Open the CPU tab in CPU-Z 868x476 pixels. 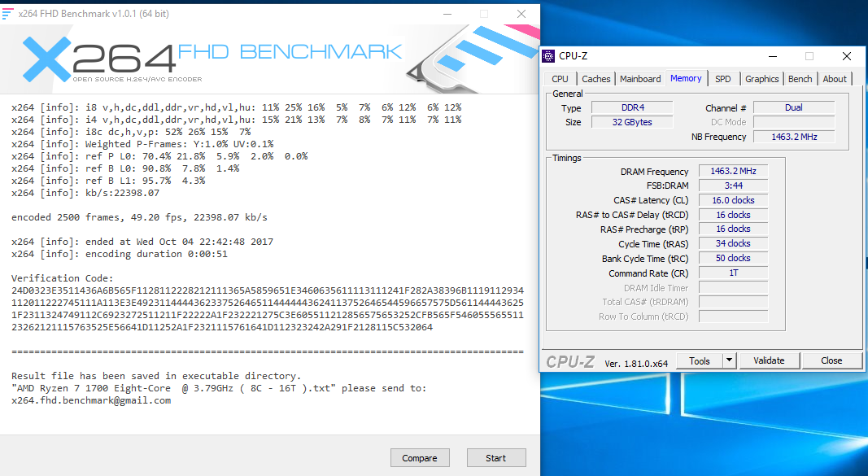(x=560, y=79)
